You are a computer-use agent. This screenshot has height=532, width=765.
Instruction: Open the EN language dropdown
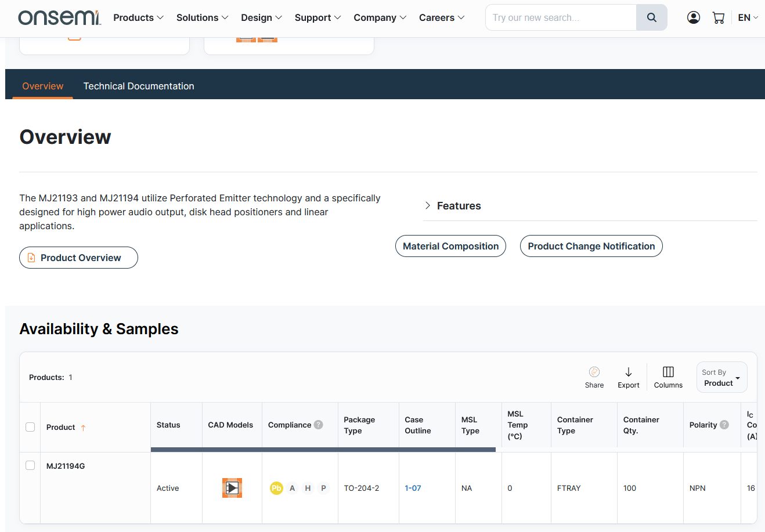click(748, 17)
